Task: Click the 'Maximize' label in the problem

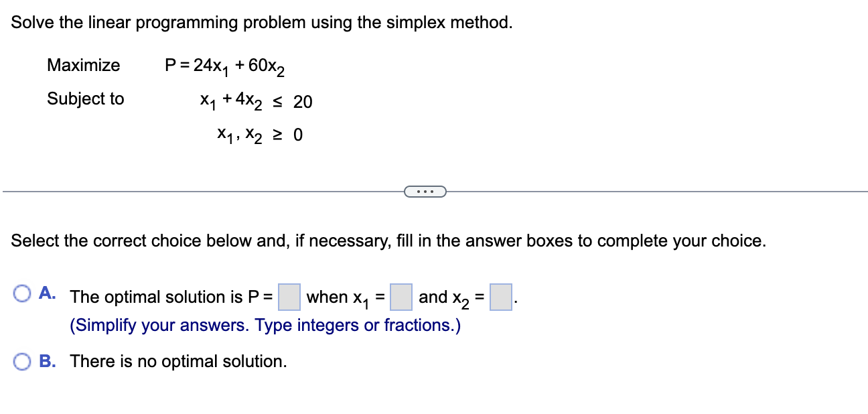Action: pos(83,65)
